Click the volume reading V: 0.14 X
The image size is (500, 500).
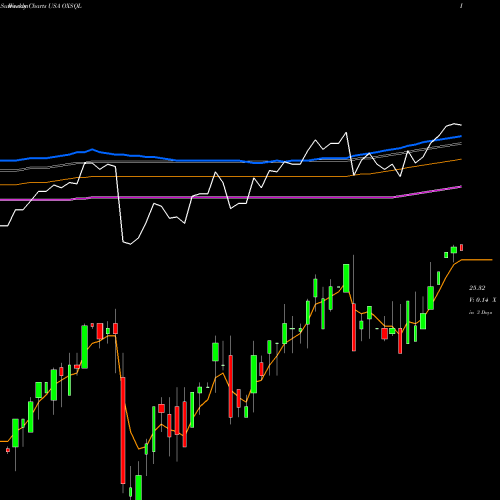coord(483,300)
